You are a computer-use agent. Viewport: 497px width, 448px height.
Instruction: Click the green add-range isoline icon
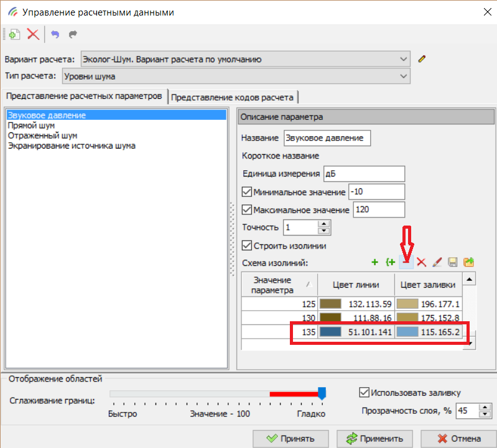pyautogui.click(x=390, y=262)
